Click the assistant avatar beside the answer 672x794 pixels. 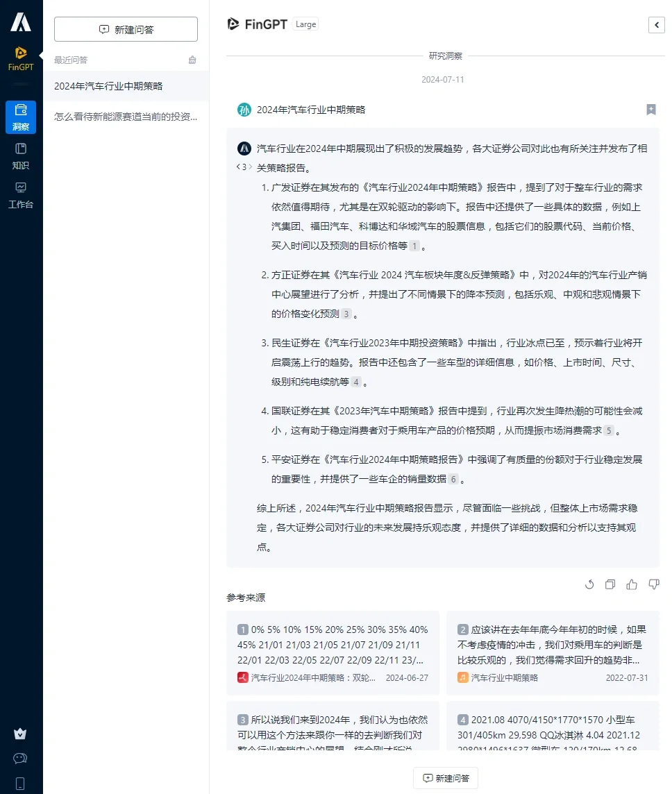click(244, 149)
